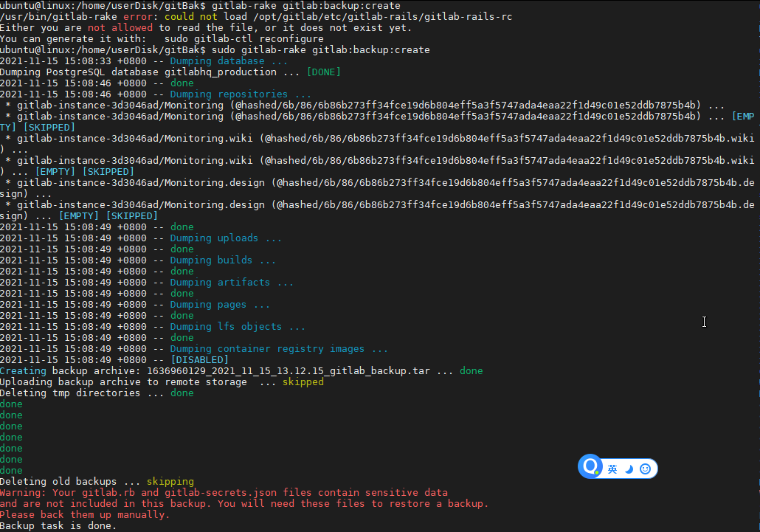Click 'Dumping pages ...' text
Viewport: 760px width, 532px height.
pos(220,305)
